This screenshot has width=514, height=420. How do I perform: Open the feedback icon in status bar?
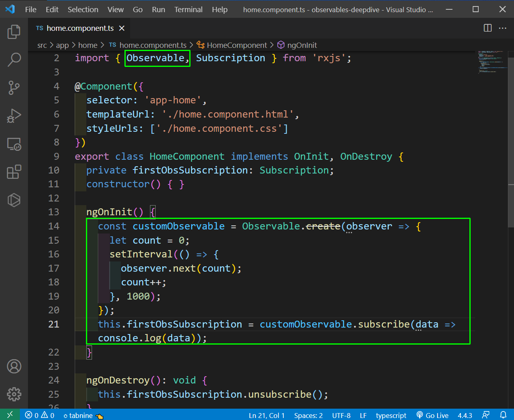(x=486, y=415)
